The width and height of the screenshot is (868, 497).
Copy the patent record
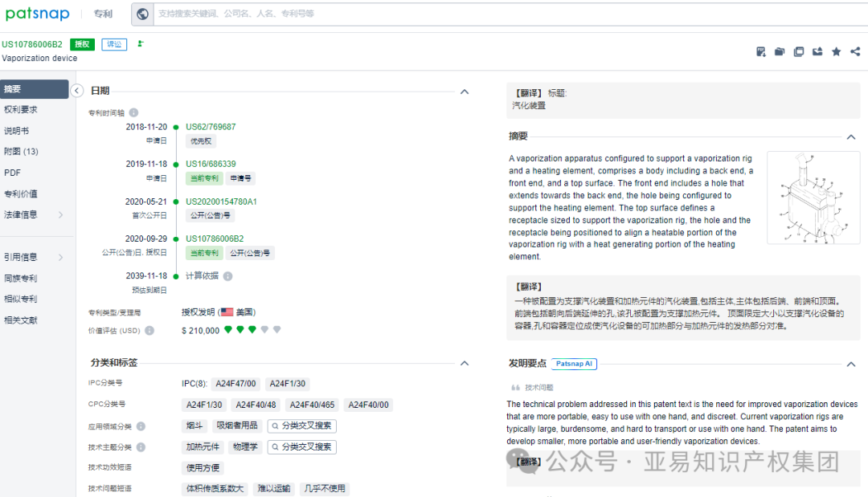tap(798, 51)
